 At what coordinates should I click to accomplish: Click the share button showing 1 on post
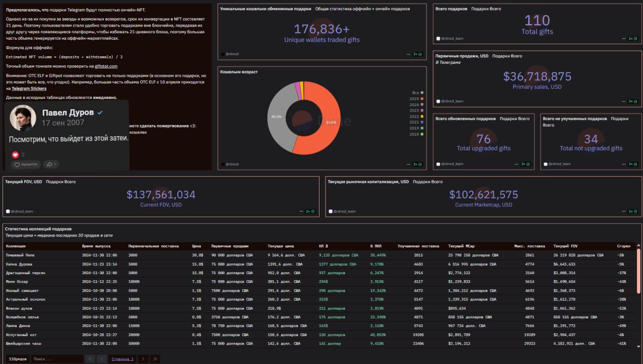pyautogui.click(x=51, y=164)
